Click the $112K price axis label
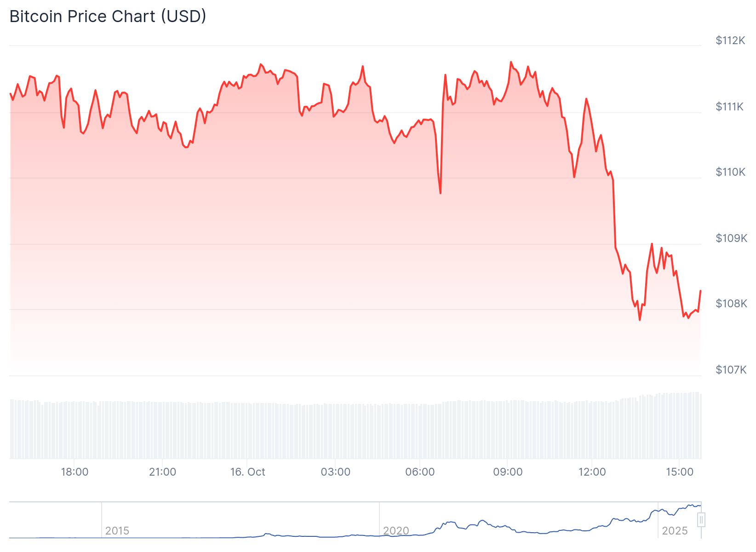Image resolution: width=756 pixels, height=552 pixels. click(x=730, y=40)
